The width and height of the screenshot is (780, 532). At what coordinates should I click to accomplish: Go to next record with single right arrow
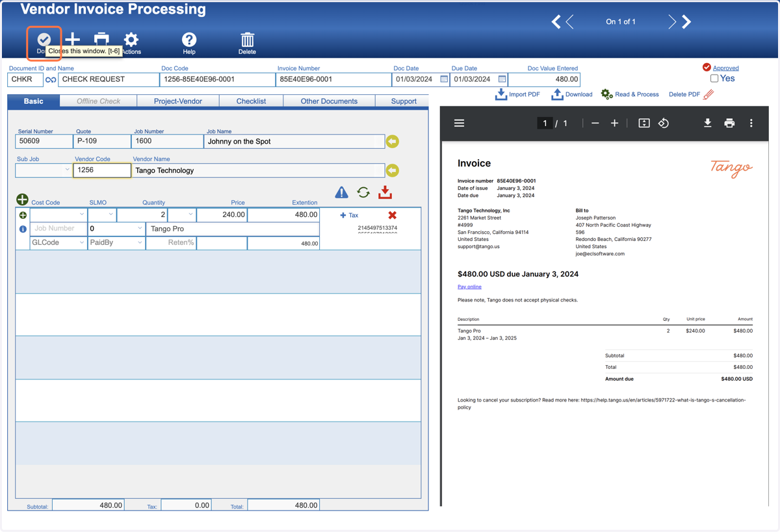tap(672, 21)
